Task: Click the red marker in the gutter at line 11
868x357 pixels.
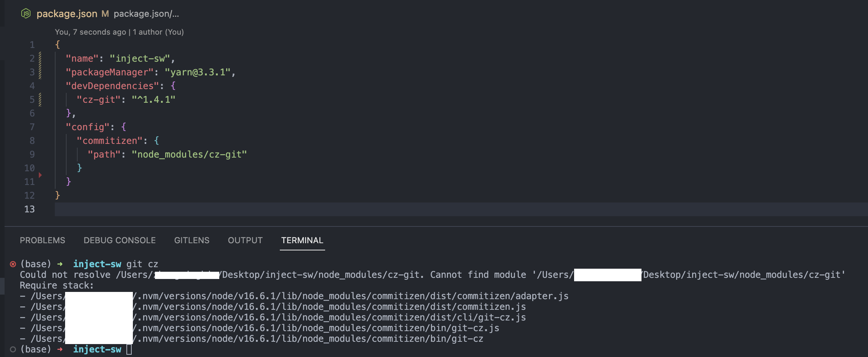Action: pos(40,175)
